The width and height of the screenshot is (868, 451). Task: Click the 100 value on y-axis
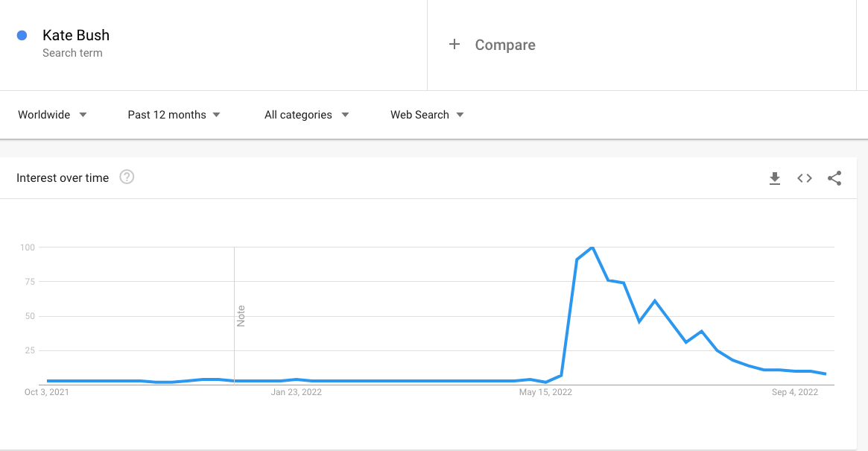tap(28, 247)
